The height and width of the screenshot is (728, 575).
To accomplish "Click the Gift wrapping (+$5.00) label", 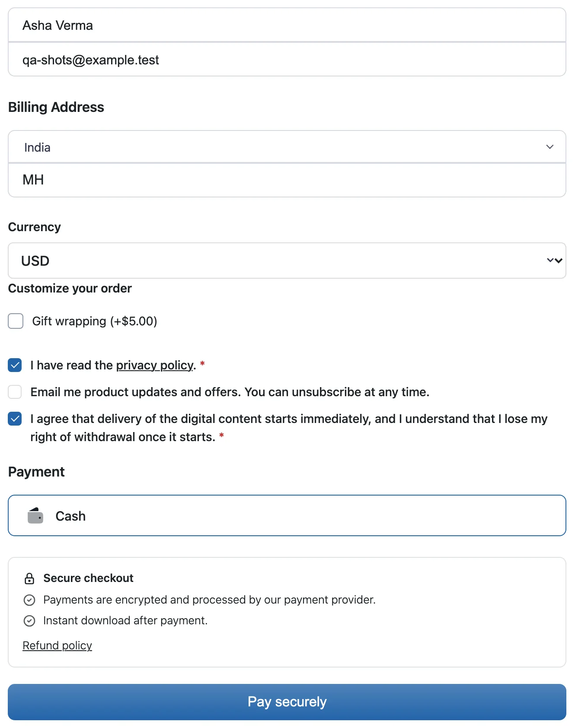I will coord(95,321).
